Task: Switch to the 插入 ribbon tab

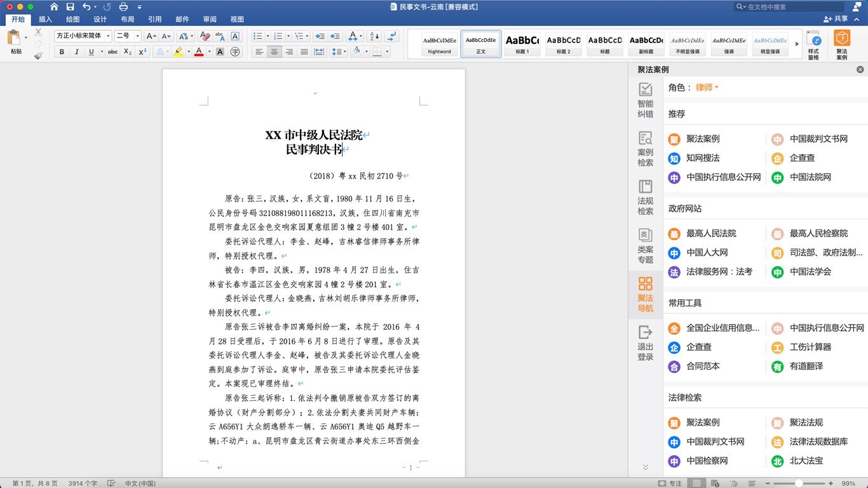Action: (x=45, y=19)
